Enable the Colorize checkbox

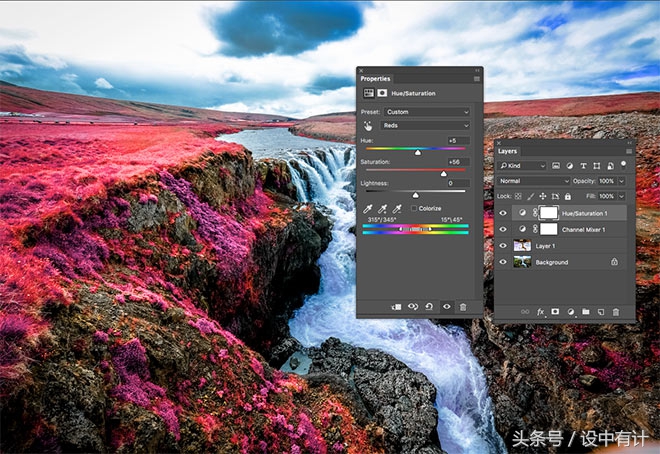pyautogui.click(x=414, y=208)
